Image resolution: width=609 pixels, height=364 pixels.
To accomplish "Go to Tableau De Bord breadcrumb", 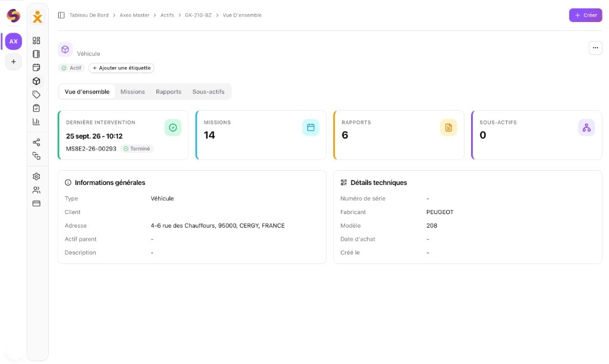I will click(89, 15).
